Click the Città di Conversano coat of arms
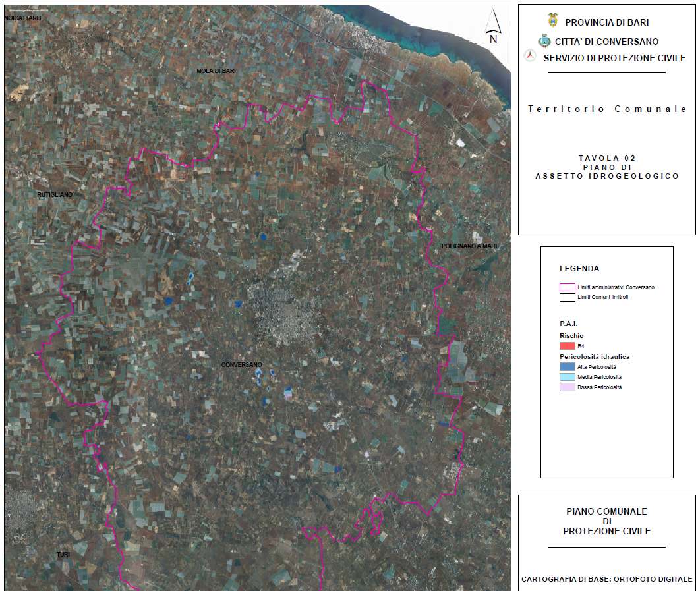 pos(544,41)
